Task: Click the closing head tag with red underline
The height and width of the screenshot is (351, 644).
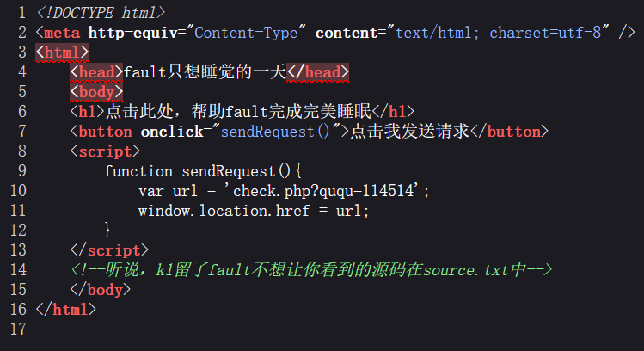Action: click(318, 72)
